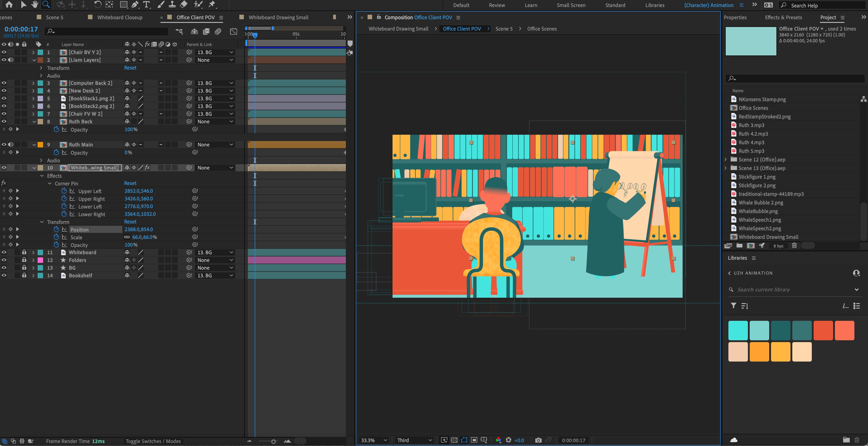Enable motion blur for timeline
Screen dimensions: 868x446
tap(218, 32)
